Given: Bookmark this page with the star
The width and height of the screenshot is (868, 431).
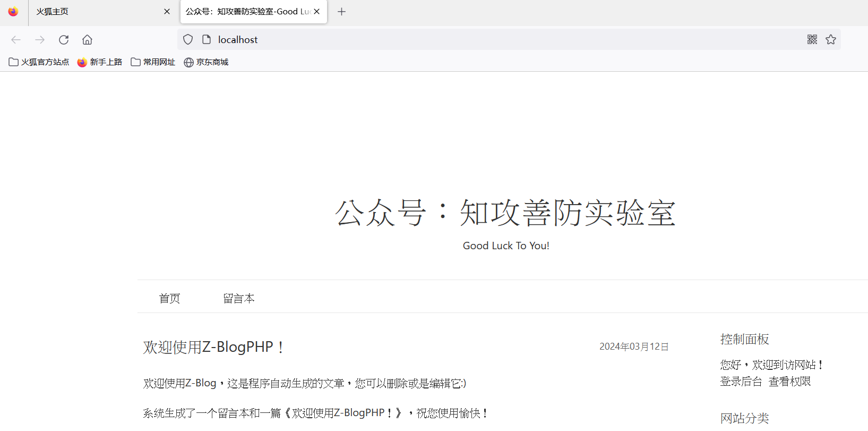Looking at the screenshot, I should (x=831, y=39).
